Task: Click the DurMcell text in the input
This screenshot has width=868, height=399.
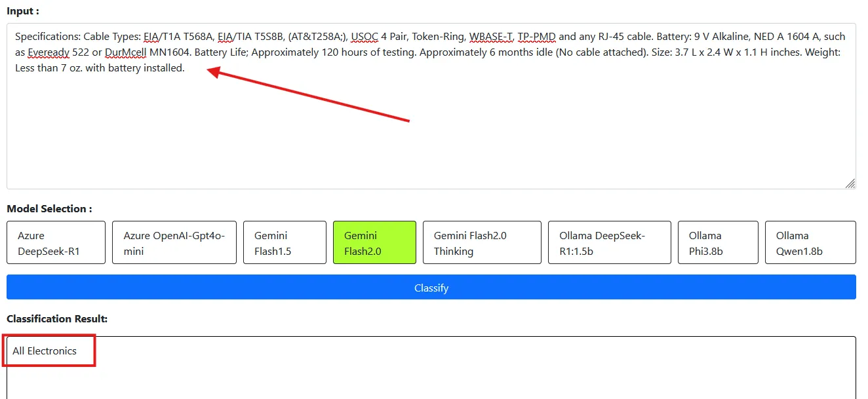Action: [125, 52]
